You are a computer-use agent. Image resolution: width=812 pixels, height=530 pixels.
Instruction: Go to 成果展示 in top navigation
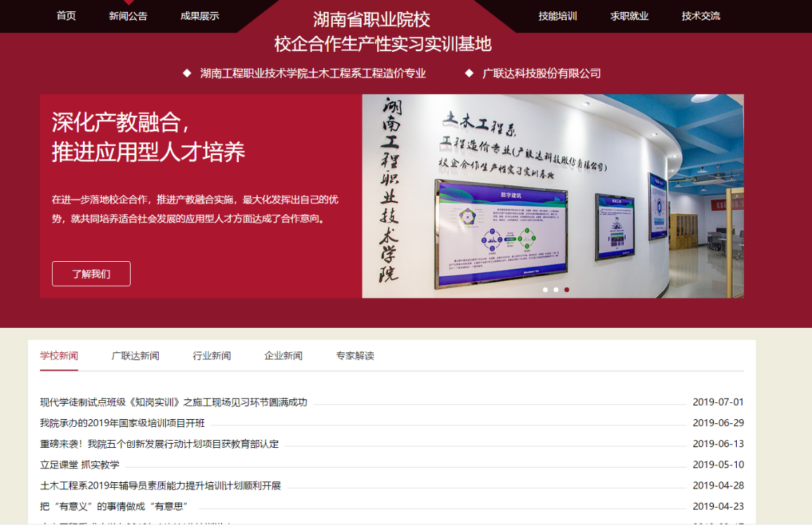pyautogui.click(x=199, y=16)
